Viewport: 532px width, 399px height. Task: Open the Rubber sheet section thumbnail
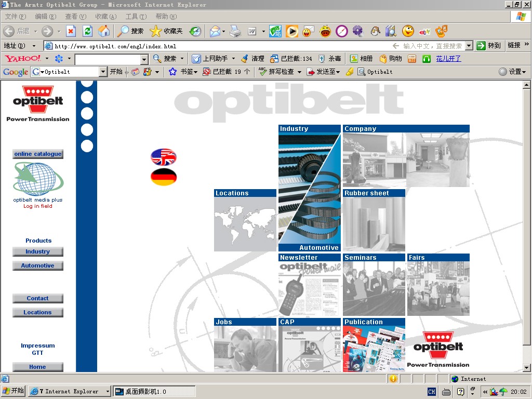[374, 220]
